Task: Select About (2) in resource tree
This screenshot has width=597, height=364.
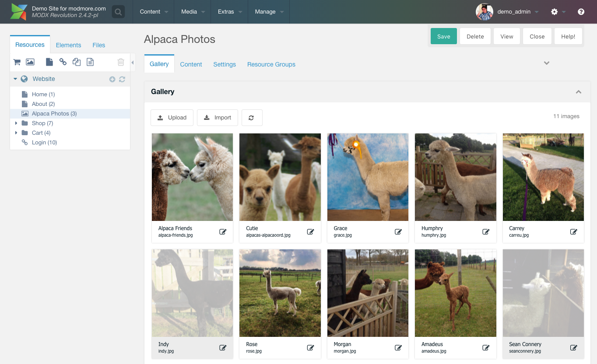Action: 43,104
